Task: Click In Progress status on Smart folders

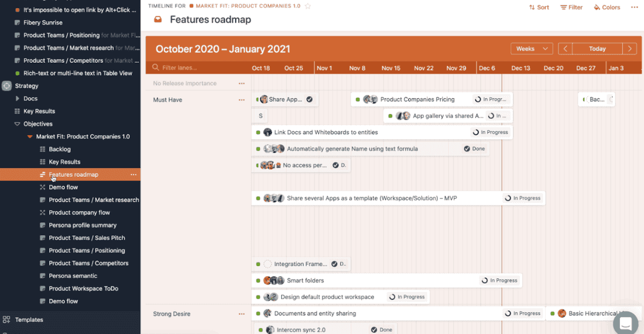Action: coord(499,281)
